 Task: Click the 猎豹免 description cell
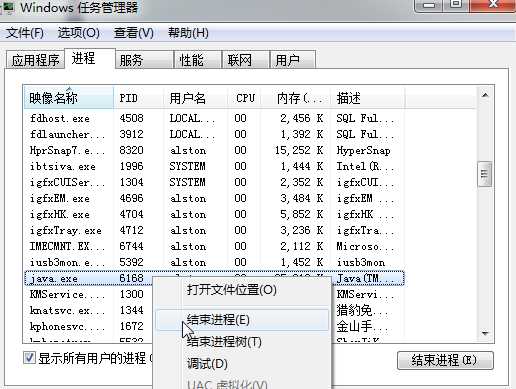coord(362,310)
